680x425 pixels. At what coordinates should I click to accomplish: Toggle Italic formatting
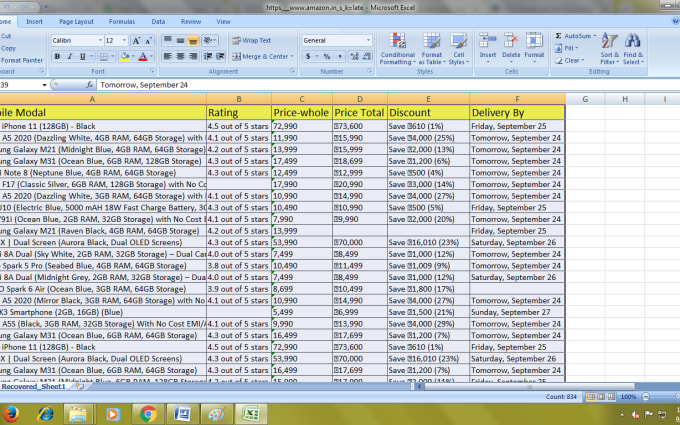(x=69, y=56)
